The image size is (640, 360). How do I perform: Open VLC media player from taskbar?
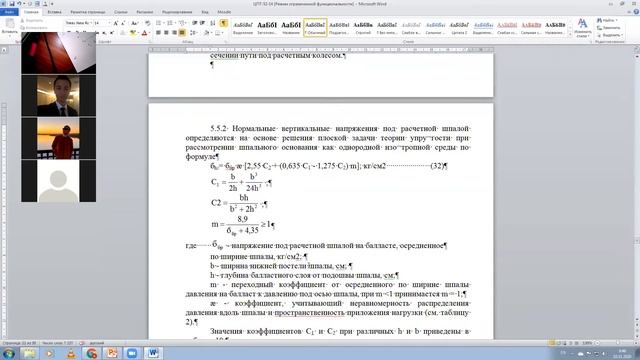tap(71, 353)
